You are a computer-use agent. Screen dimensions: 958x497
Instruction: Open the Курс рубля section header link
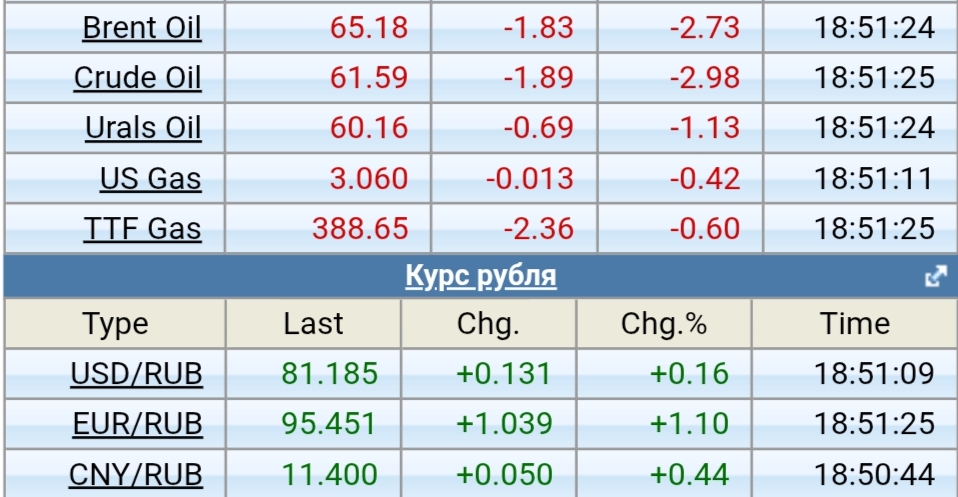[x=480, y=276]
